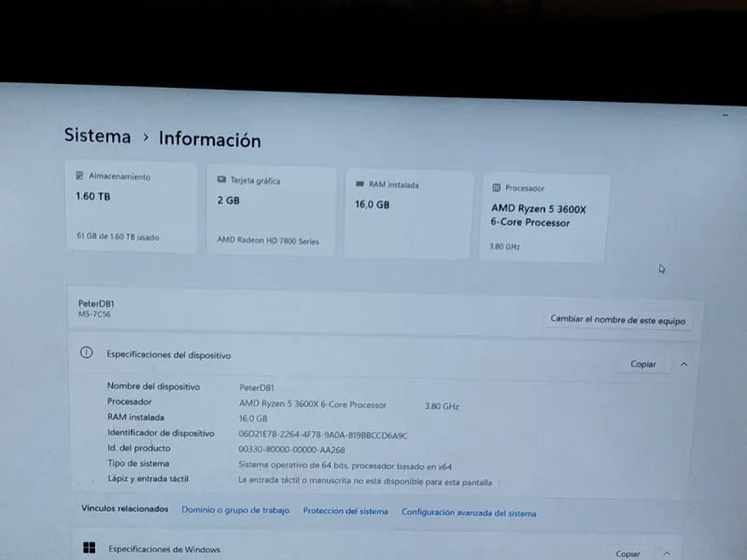Viewport: 747px width, 560px height.
Task: Open Dominio o grupo de trabajo link
Action: coord(235,510)
